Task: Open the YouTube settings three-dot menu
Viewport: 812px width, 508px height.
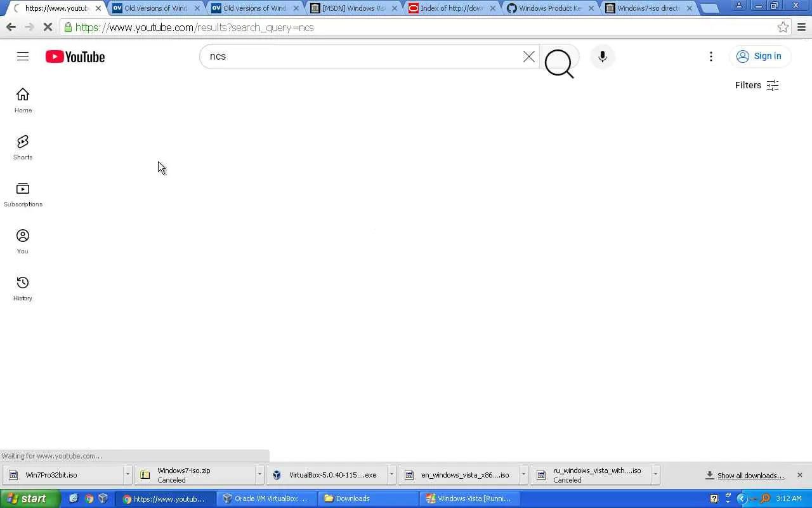Action: 711,57
